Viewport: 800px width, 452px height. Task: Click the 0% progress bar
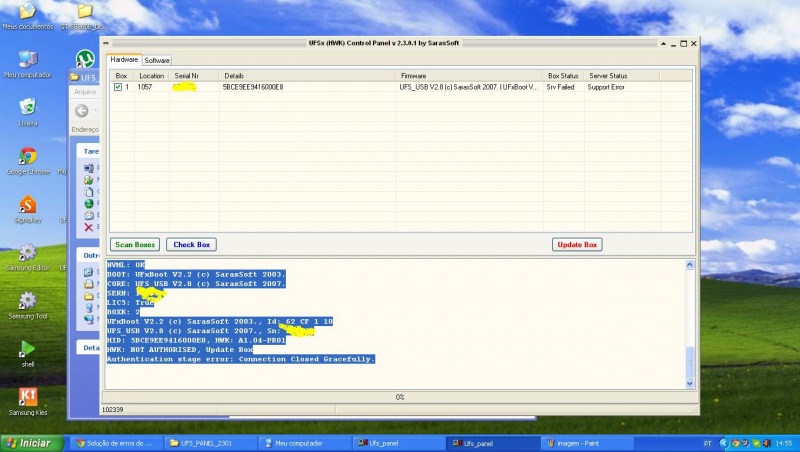pos(400,397)
